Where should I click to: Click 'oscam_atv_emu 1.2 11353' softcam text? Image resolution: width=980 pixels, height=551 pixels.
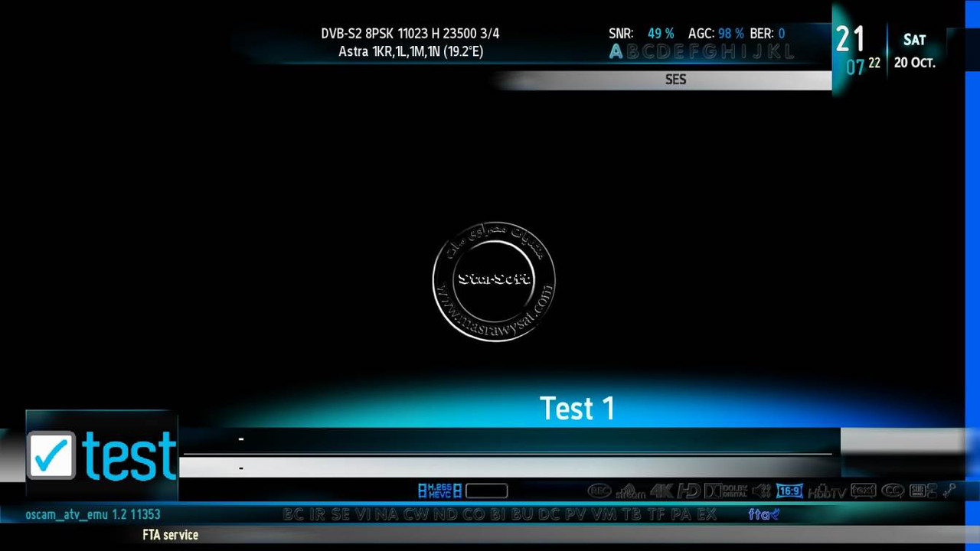(x=93, y=514)
